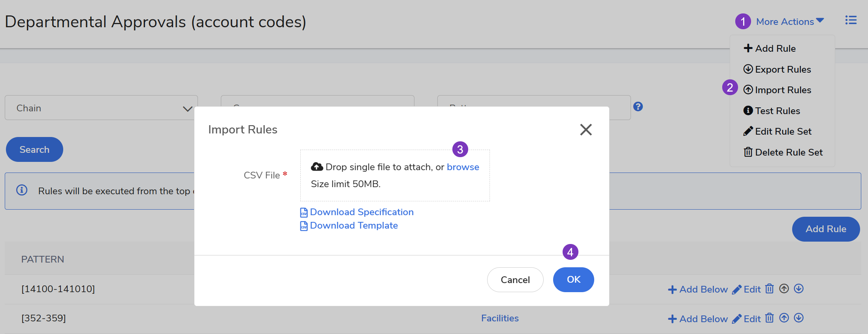Delete the [352-359] rule via trash icon
This screenshot has width=868, height=334.
tap(769, 318)
